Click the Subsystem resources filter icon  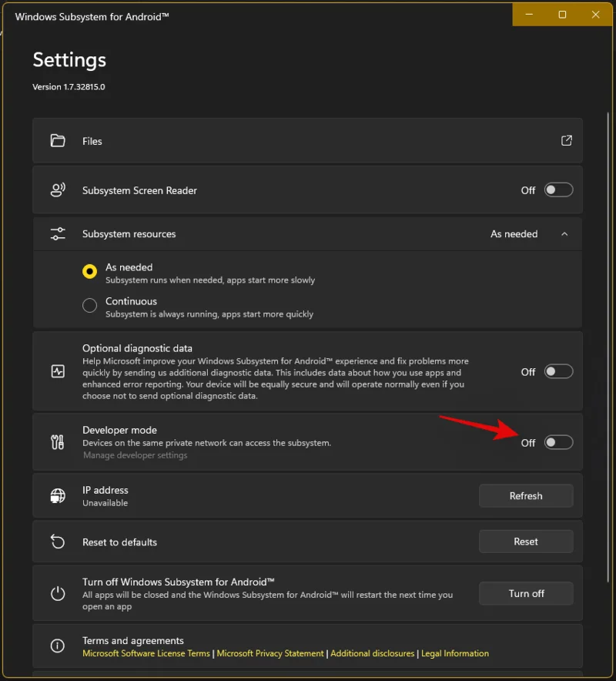coord(58,233)
